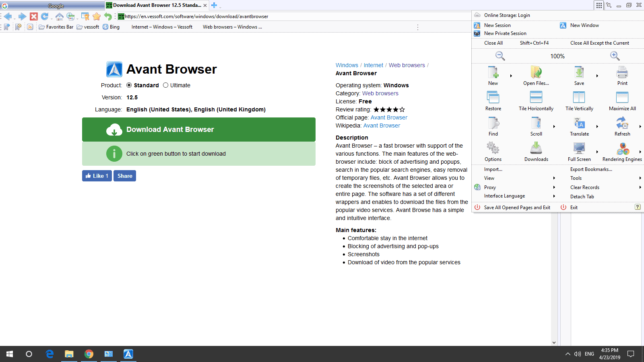Go forward with the blue Forward arrow
Image resolution: width=644 pixels, height=362 pixels.
pos(22,16)
